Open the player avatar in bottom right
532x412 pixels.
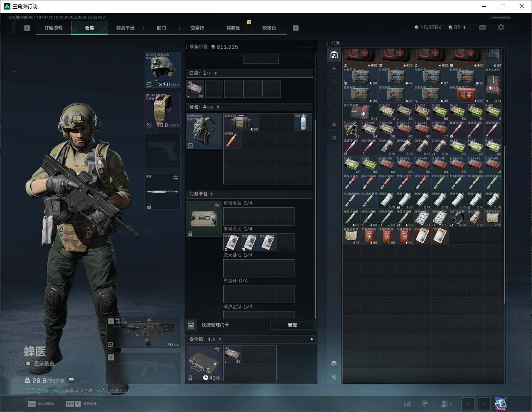tap(501, 403)
